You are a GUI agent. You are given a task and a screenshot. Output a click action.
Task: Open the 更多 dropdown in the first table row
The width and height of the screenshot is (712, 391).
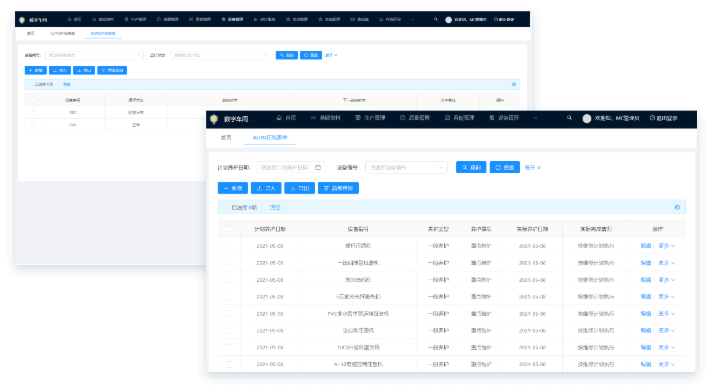[667, 246]
